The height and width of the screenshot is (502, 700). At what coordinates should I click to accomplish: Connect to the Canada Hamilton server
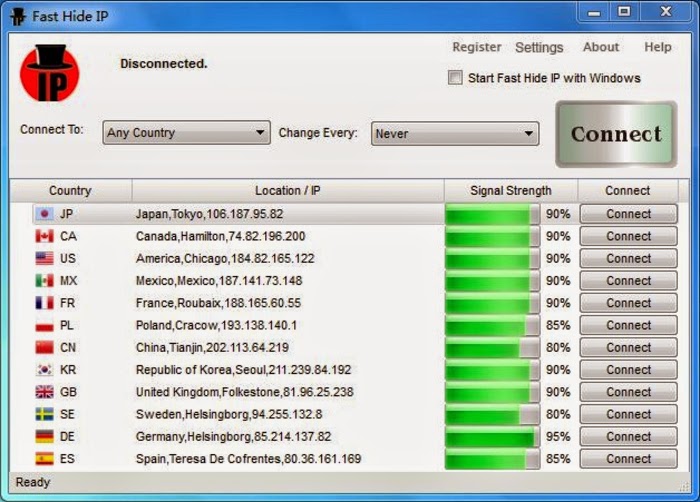(628, 236)
